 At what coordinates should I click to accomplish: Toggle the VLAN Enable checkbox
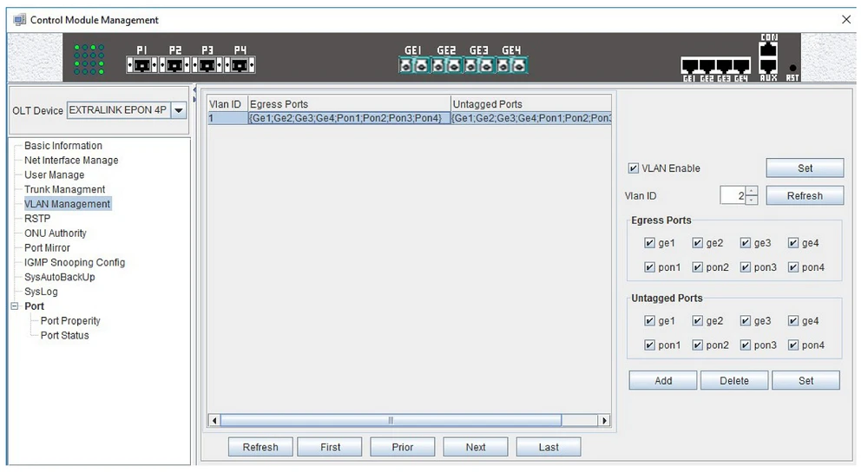coord(633,168)
